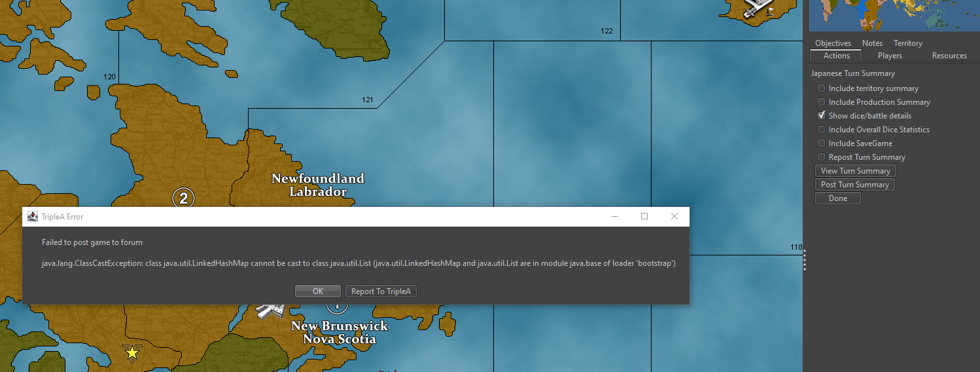Select the aircraft unit at top of map
980x372 pixels.
pos(759,9)
